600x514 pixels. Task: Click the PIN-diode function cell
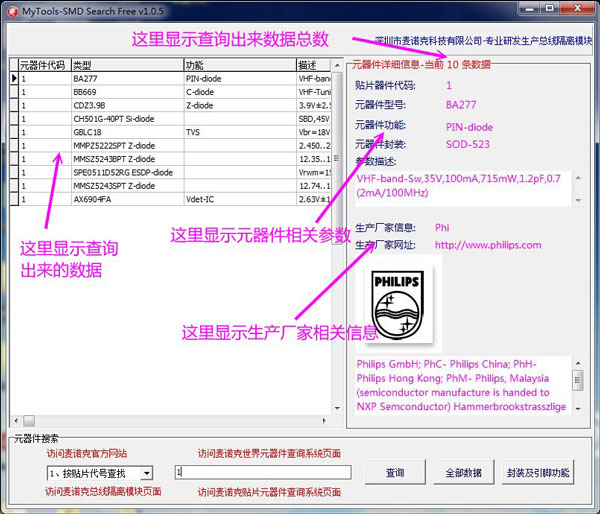(x=240, y=78)
